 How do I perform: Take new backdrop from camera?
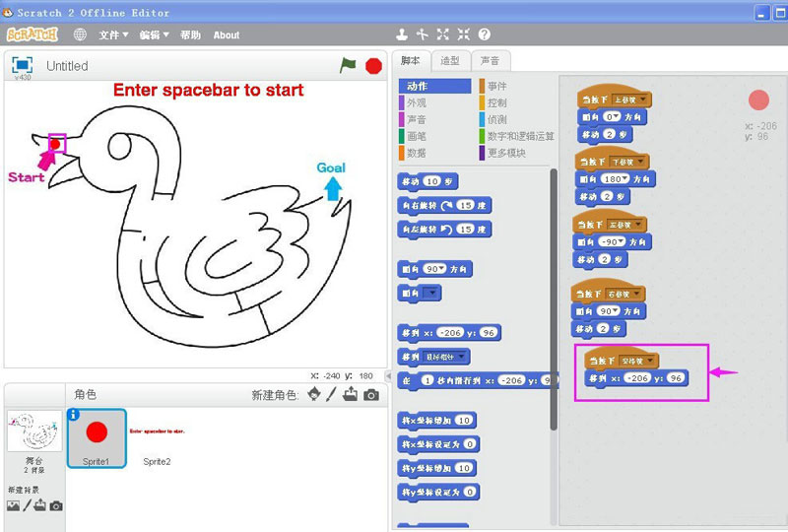point(56,505)
